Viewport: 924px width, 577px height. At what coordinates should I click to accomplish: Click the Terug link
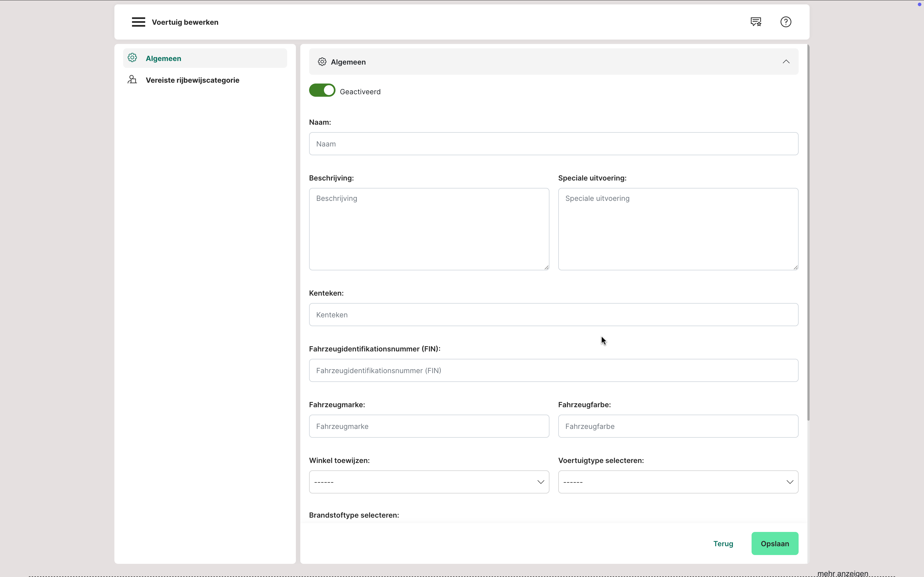pos(723,543)
